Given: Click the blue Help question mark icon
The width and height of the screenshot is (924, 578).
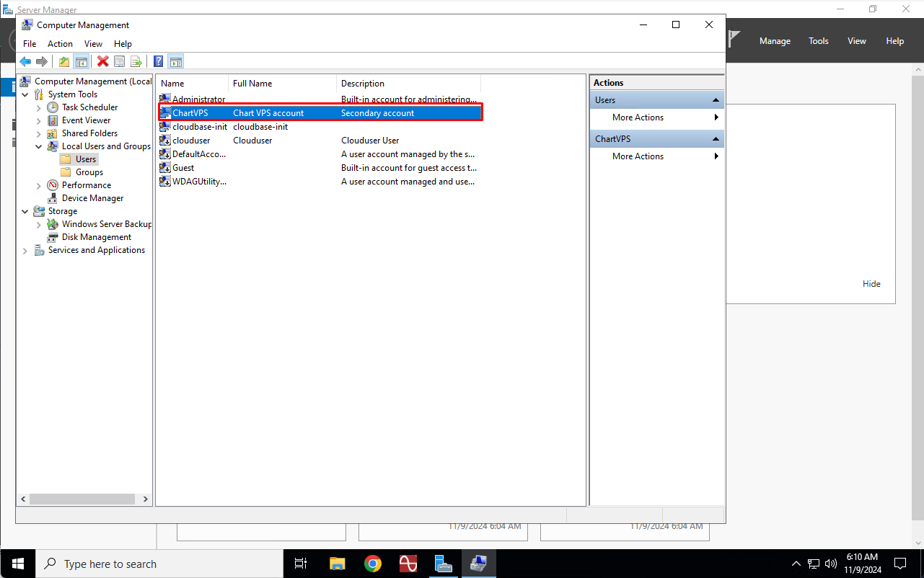Looking at the screenshot, I should (159, 61).
